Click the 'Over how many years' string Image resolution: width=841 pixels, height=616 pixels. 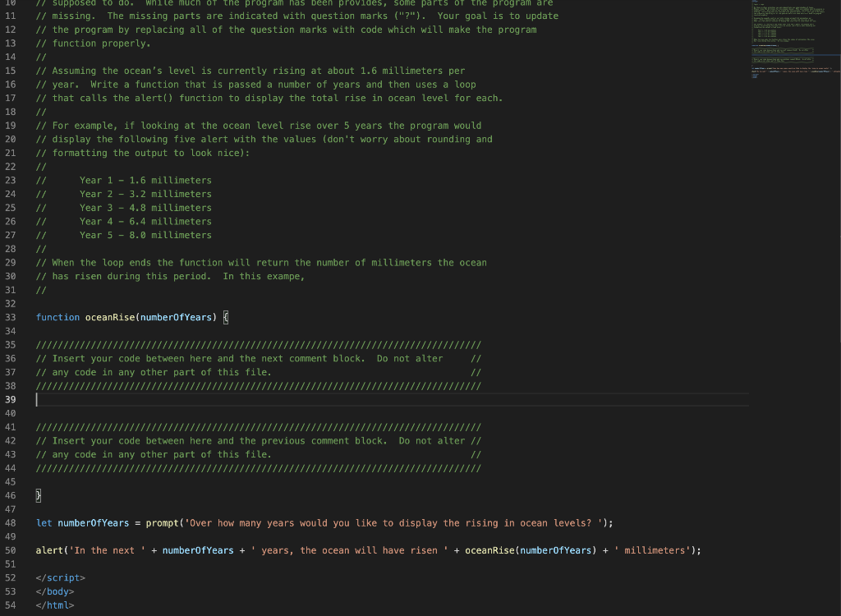tap(393, 523)
